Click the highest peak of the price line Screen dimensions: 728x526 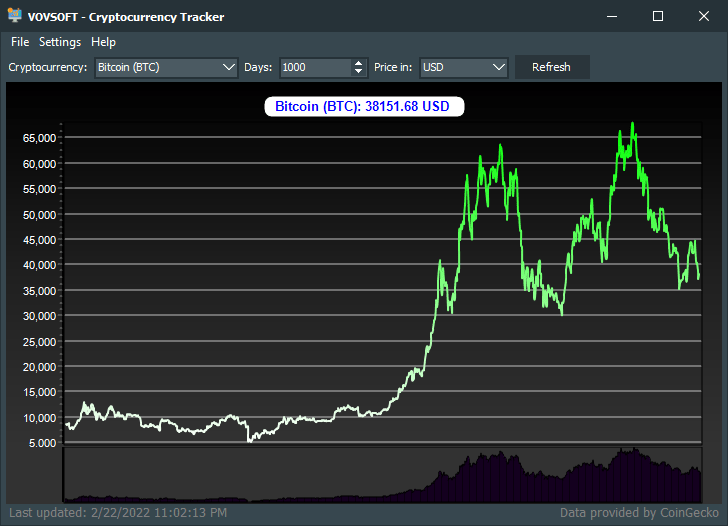632,124
